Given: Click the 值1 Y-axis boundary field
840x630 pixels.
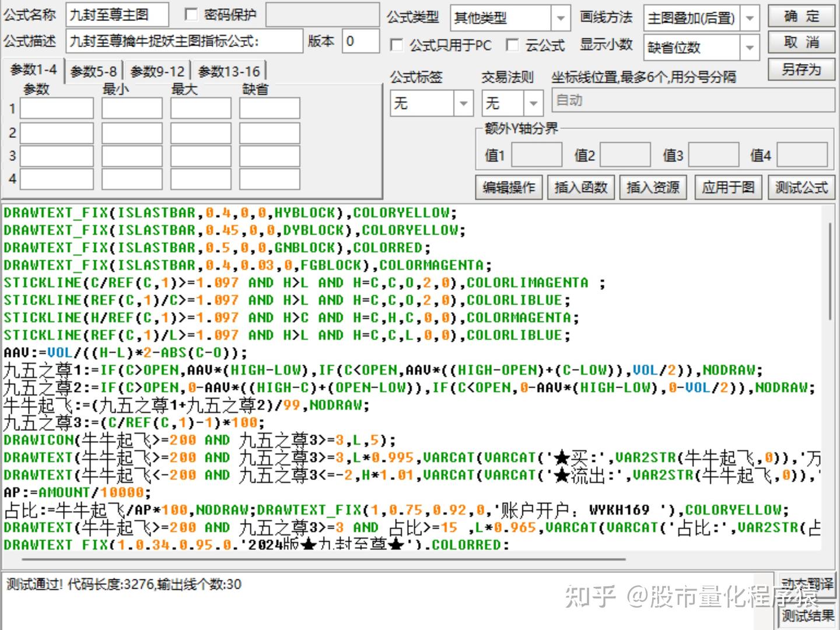Looking at the screenshot, I should (x=537, y=155).
